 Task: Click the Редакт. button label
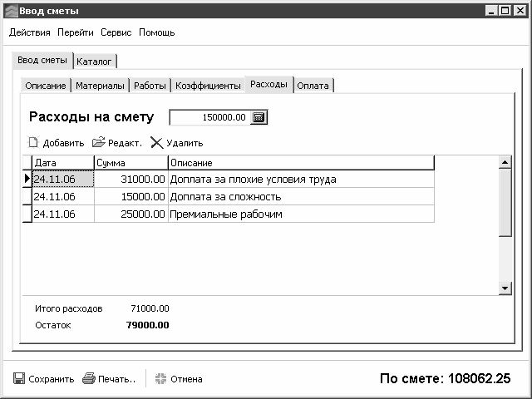[125, 143]
